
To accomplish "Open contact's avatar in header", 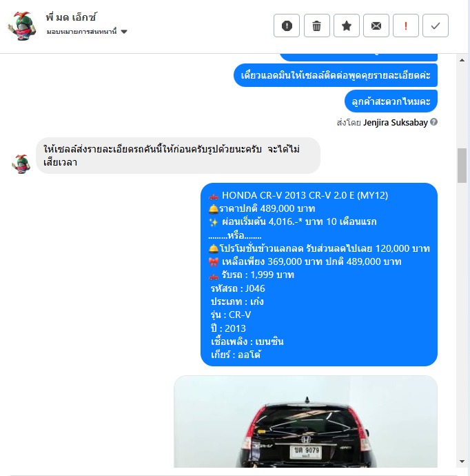I will pos(22,26).
